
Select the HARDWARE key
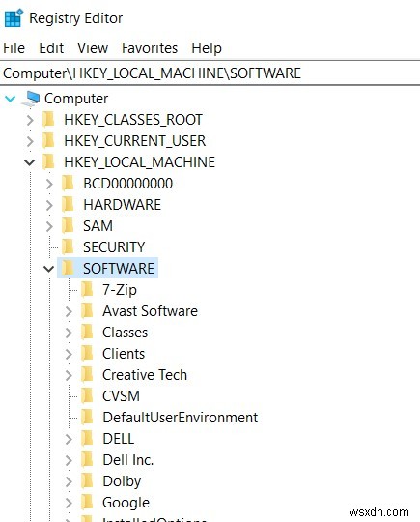(122, 205)
